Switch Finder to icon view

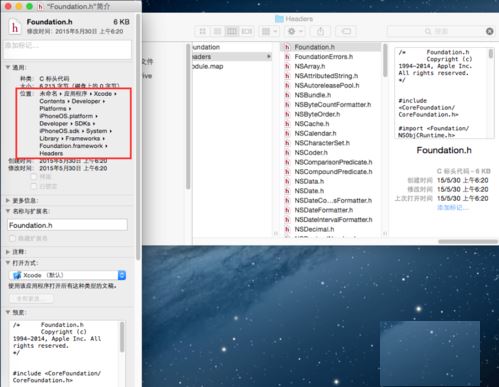click(202, 31)
